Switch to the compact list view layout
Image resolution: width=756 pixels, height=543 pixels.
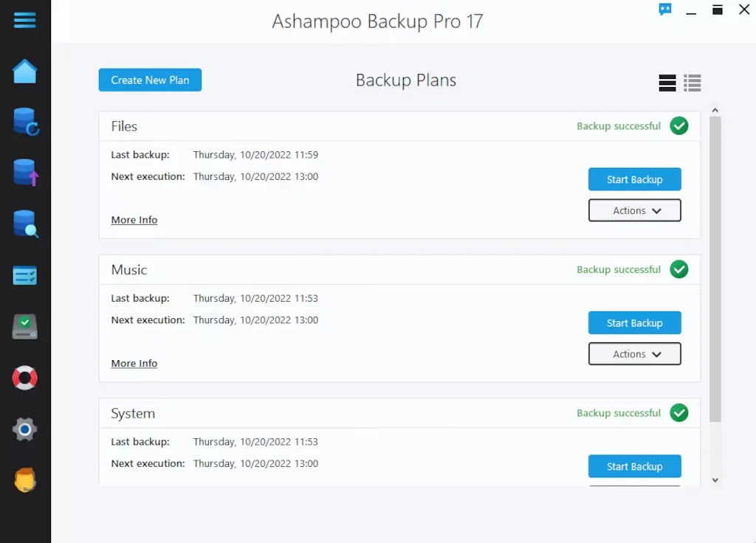(x=693, y=83)
